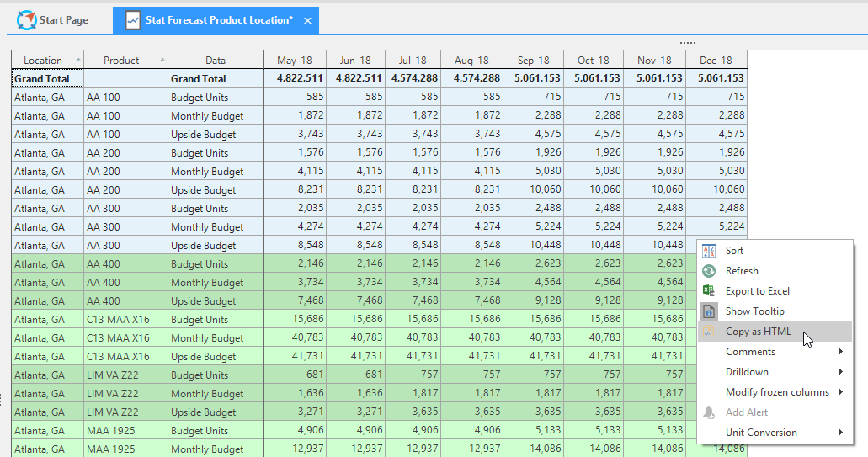Screen dimensions: 868x457
Task: Switch to the Start Page tab
Action: coord(53,20)
